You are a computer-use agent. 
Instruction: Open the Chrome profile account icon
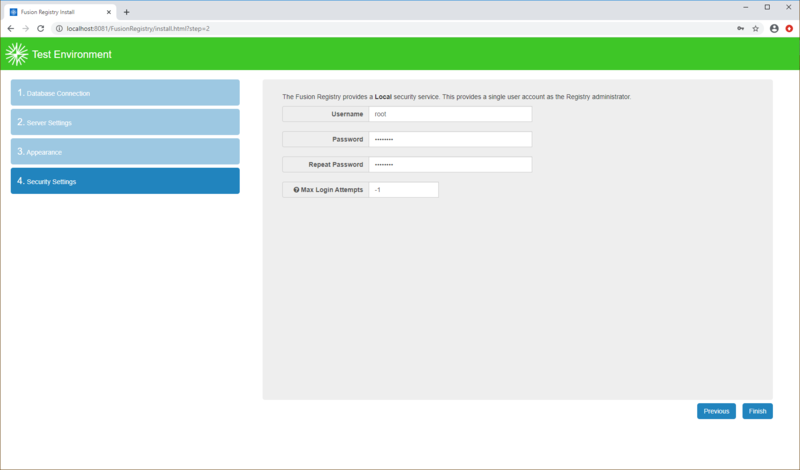coord(774,29)
